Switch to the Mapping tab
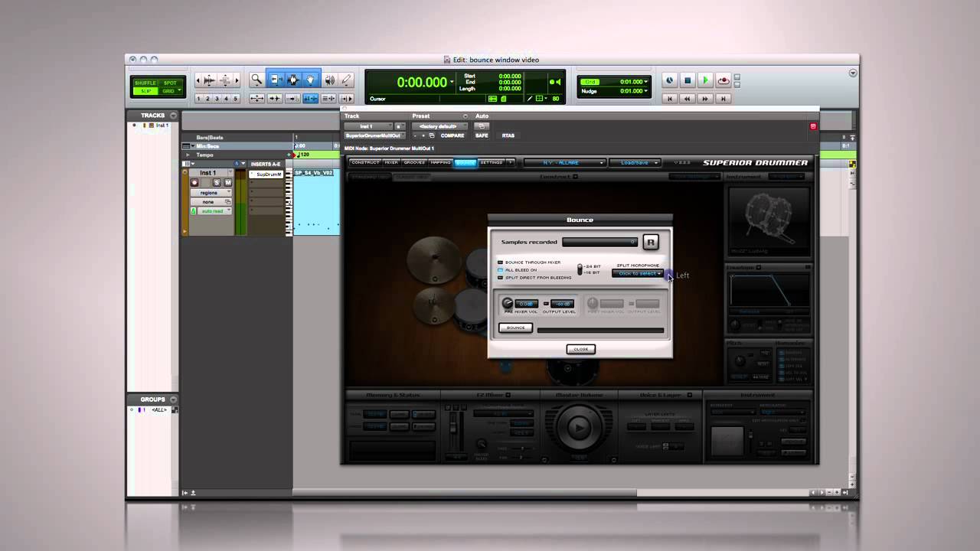Screen dimensions: 980x551 (440, 162)
